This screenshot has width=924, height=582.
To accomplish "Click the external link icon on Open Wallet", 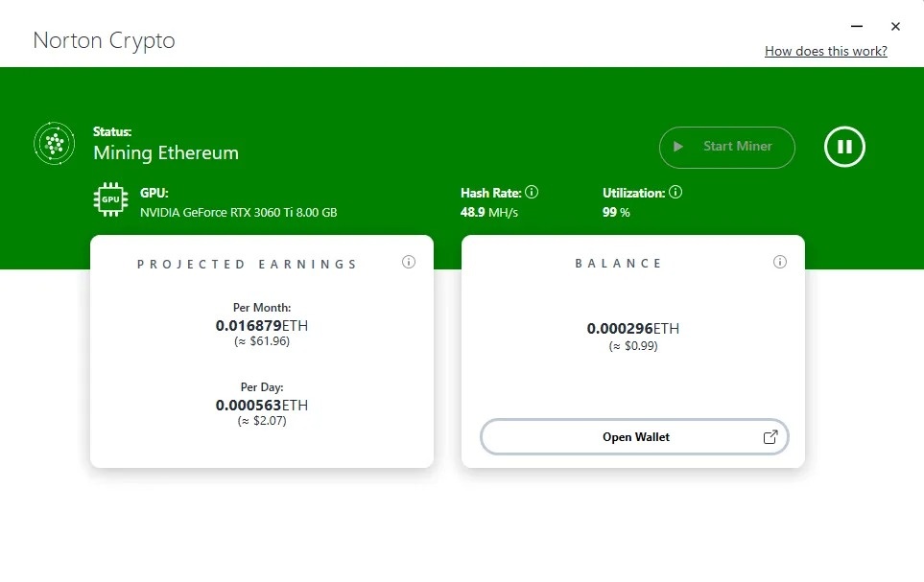I will (x=770, y=435).
